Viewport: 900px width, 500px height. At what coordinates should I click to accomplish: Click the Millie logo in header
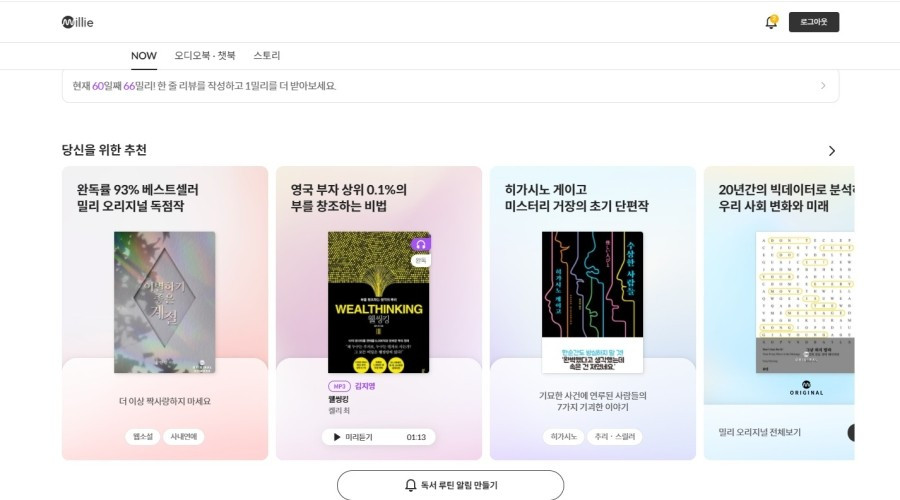tap(77, 22)
